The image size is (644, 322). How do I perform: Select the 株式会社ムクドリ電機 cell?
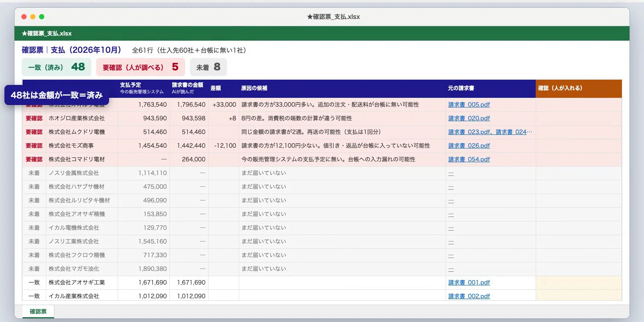tap(82, 132)
